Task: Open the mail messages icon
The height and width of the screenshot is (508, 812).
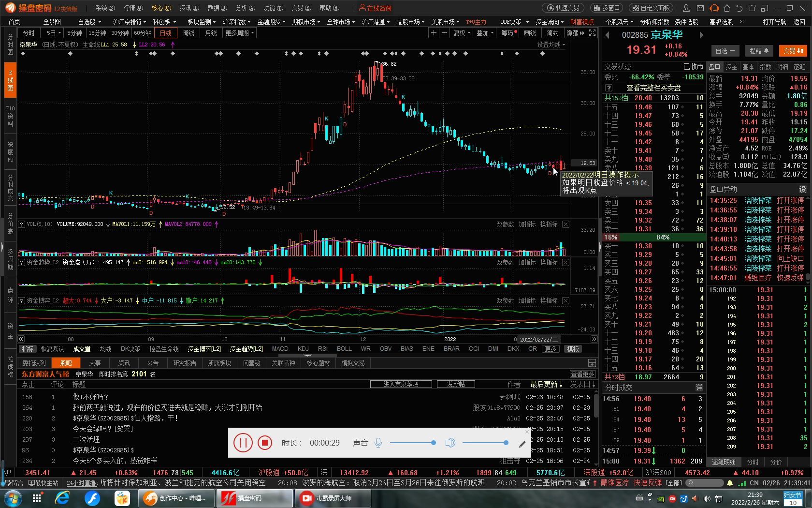Action: point(700,8)
